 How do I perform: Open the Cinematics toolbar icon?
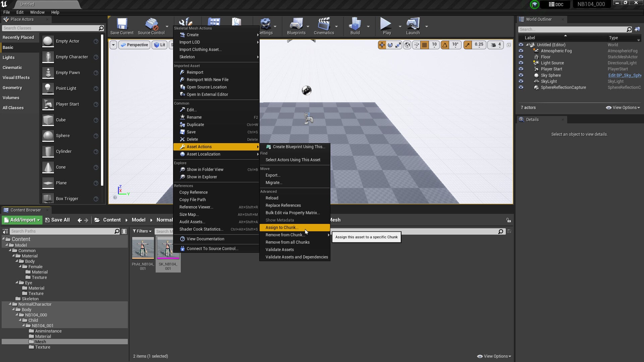[324, 26]
